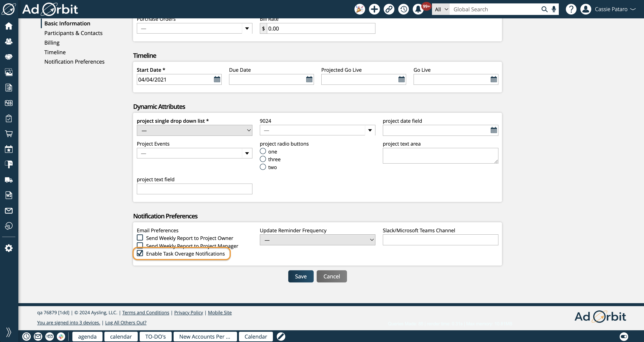Click the help question mark icon

[x=571, y=9]
